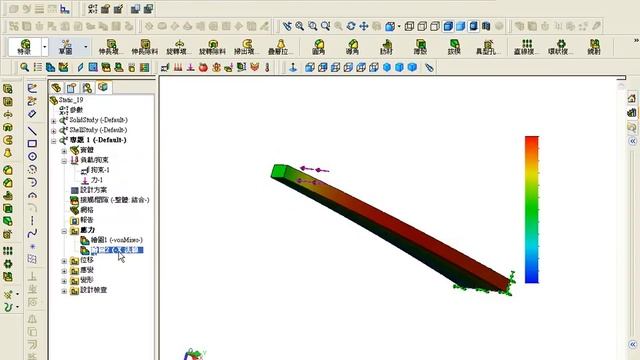This screenshot has height=360, width=640.
Task: Switch to ConfigurationManager tab
Action: (x=87, y=87)
